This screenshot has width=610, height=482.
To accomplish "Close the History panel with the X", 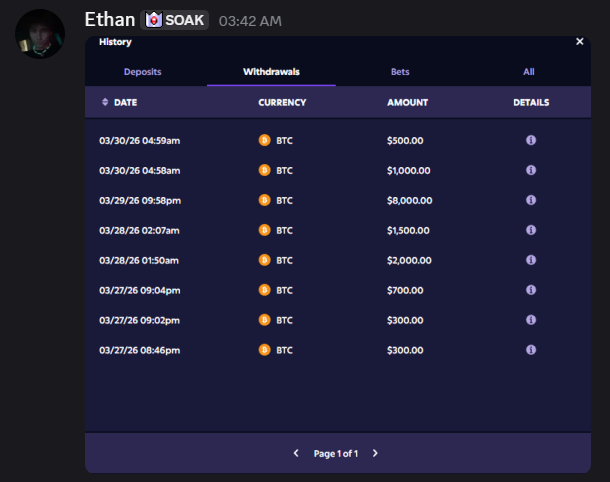I will (579, 42).
